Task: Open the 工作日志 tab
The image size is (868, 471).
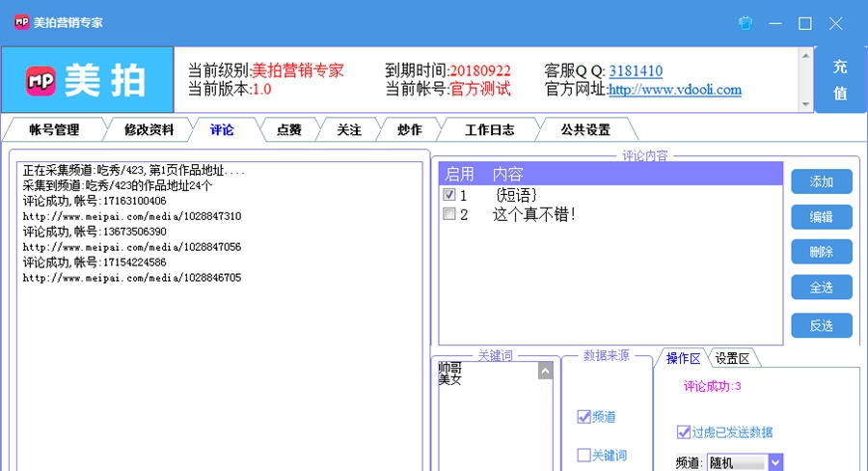Action: tap(489, 129)
